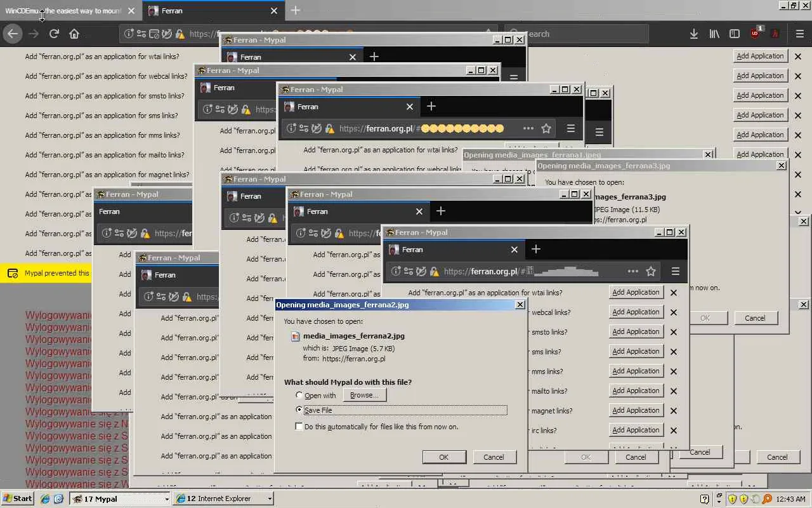Expand the 12 Internet Explorer taskbar group arrow
The width and height of the screenshot is (812, 508).
(270, 499)
